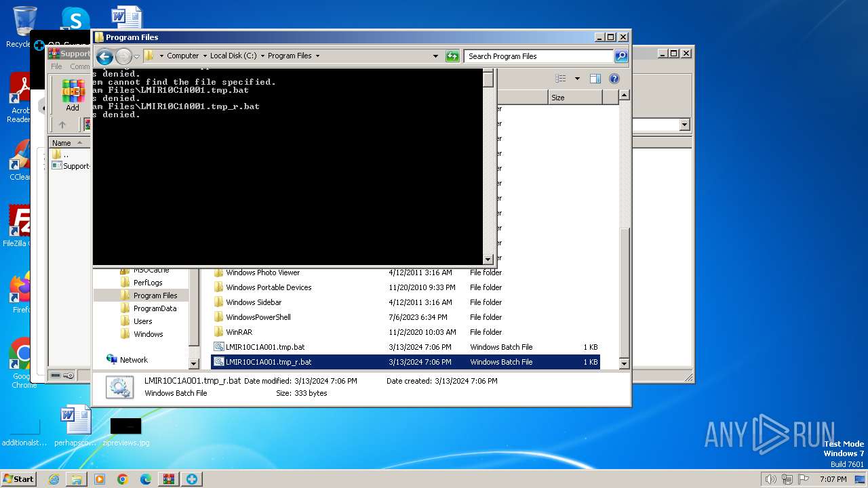This screenshot has width=868, height=488.
Task: Open perhapsco Word document on desktop
Action: click(75, 426)
